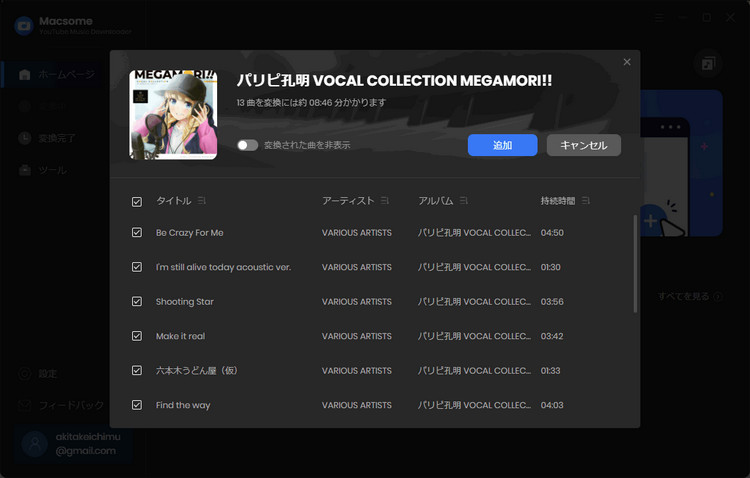Click duration 03:56 of Shooting Star
Screen dimensions: 750x478
[x=552, y=301]
